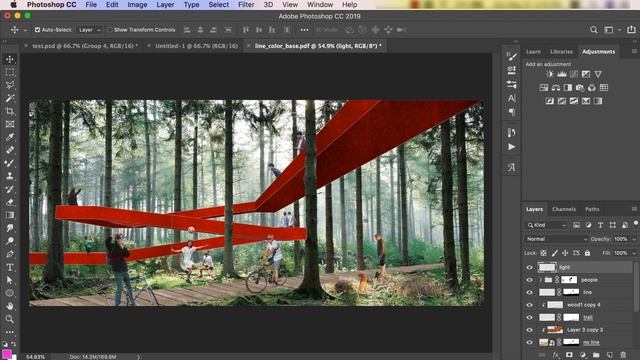Open the search icon in the options bar
The width and height of the screenshot is (640, 360).
tap(594, 30)
